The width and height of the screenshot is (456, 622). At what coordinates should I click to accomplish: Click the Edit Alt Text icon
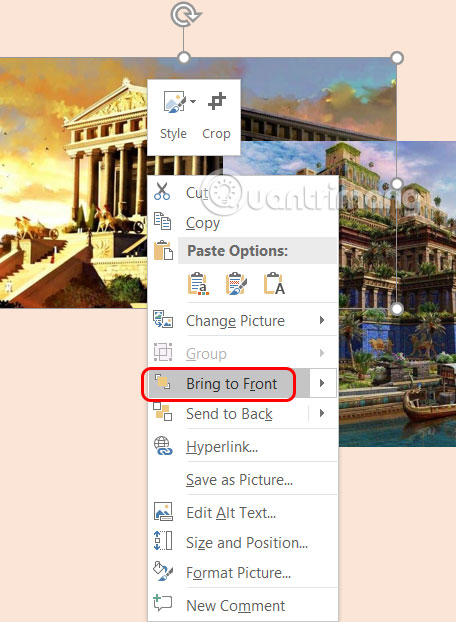point(163,511)
